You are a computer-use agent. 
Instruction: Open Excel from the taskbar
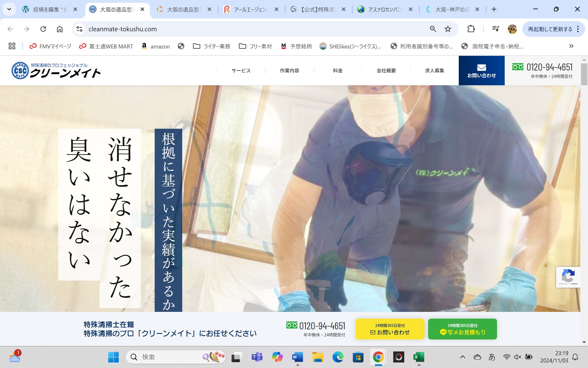click(419, 357)
